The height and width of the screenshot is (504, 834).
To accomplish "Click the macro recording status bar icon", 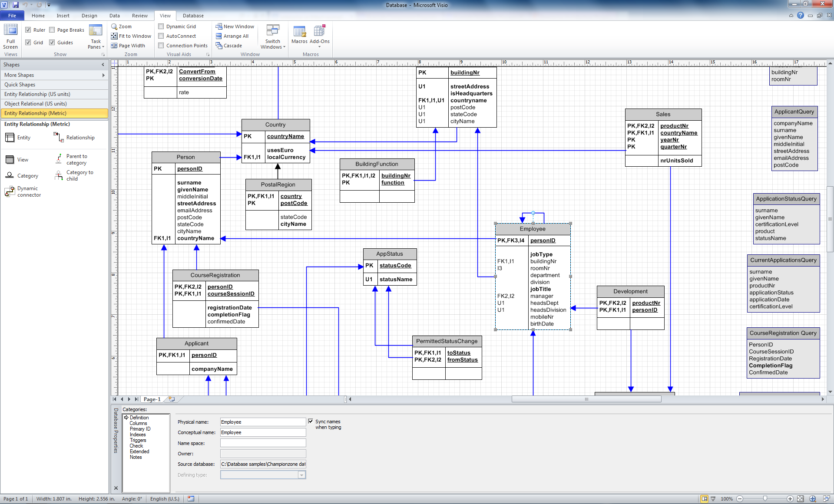I will click(x=191, y=499).
